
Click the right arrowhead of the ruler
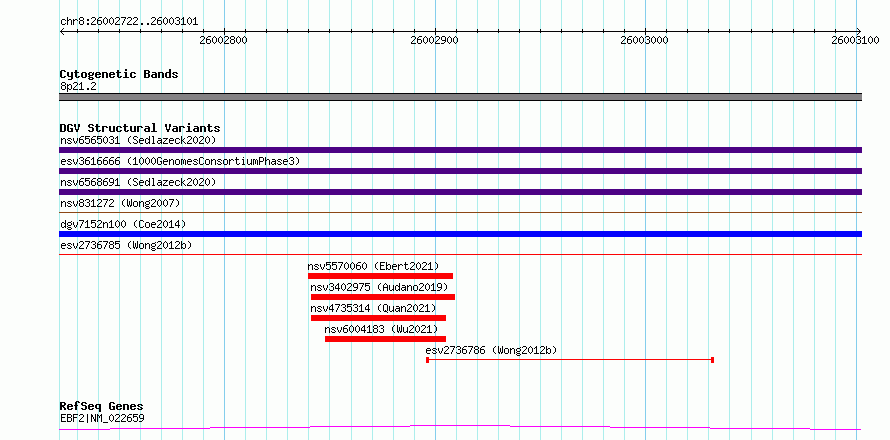tap(859, 31)
